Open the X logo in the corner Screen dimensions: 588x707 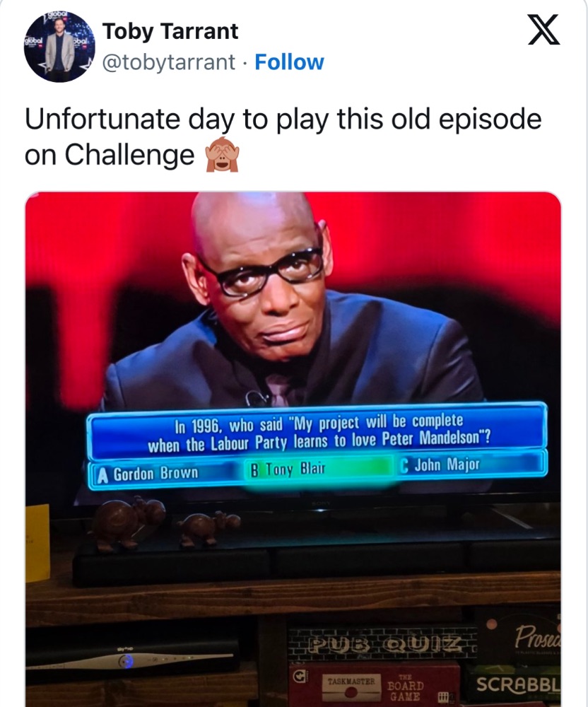[x=544, y=30]
